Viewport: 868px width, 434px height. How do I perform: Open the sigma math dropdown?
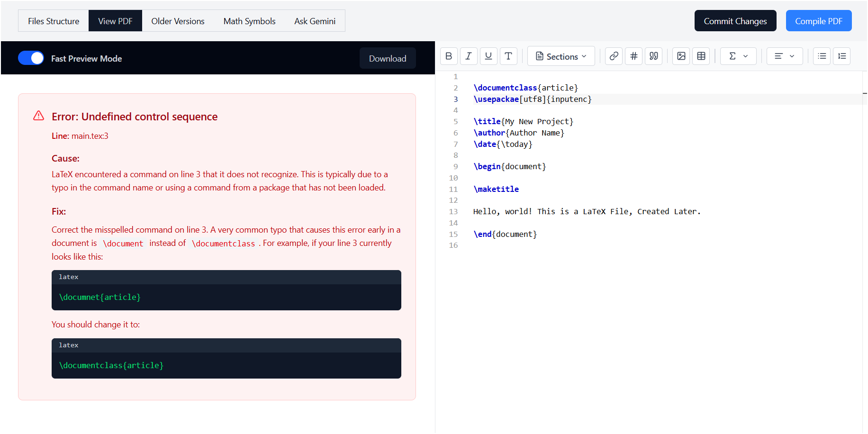(x=738, y=56)
